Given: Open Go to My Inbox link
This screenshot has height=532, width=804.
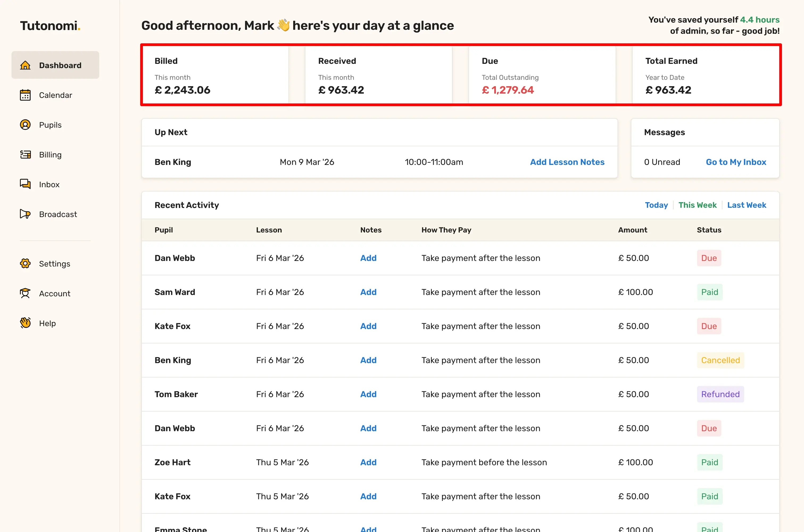Looking at the screenshot, I should click(736, 162).
